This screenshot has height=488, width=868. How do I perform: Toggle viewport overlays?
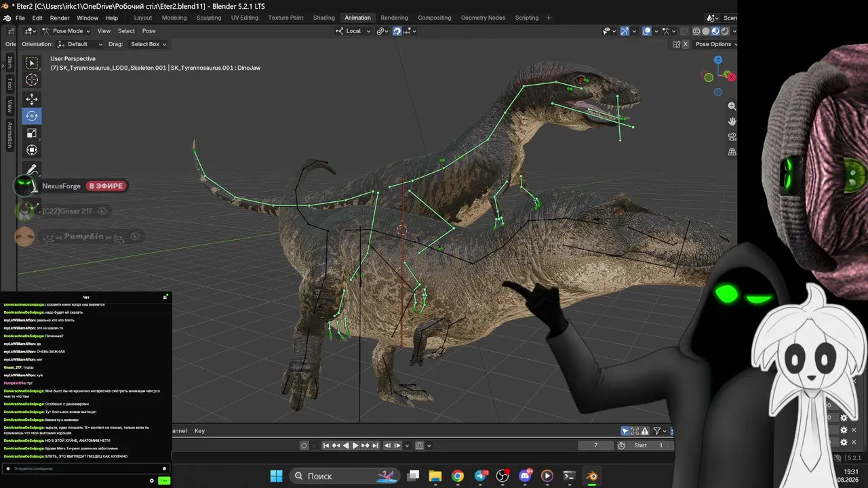pyautogui.click(x=647, y=30)
